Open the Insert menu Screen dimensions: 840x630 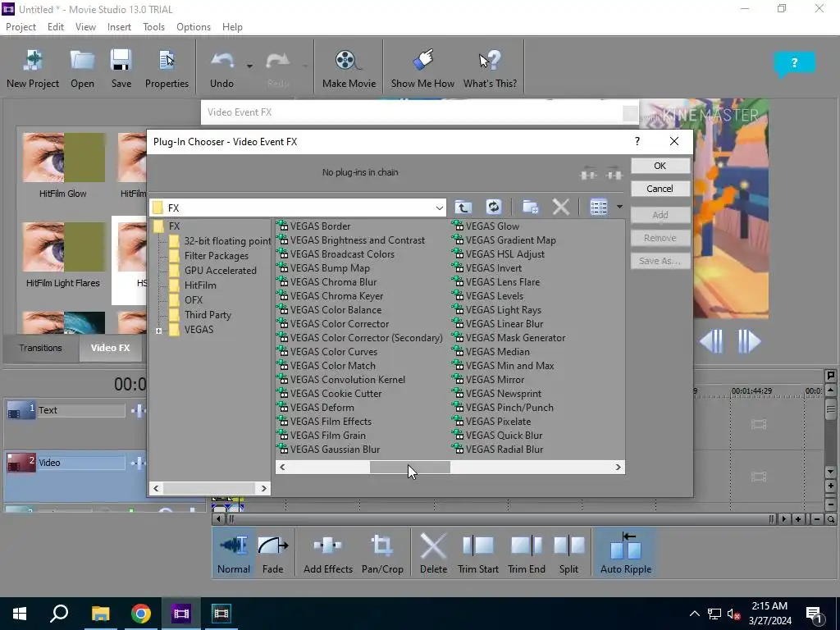click(119, 27)
